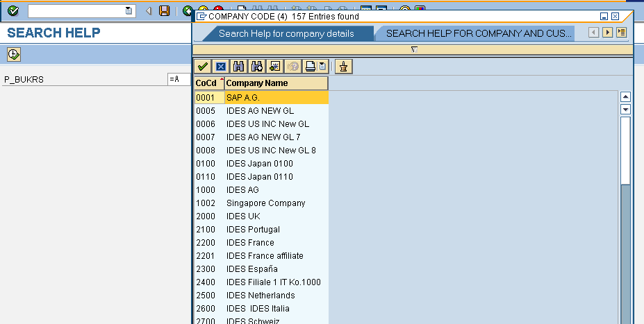Click the new selection star icon
This screenshot has height=324, width=644.
[274, 67]
